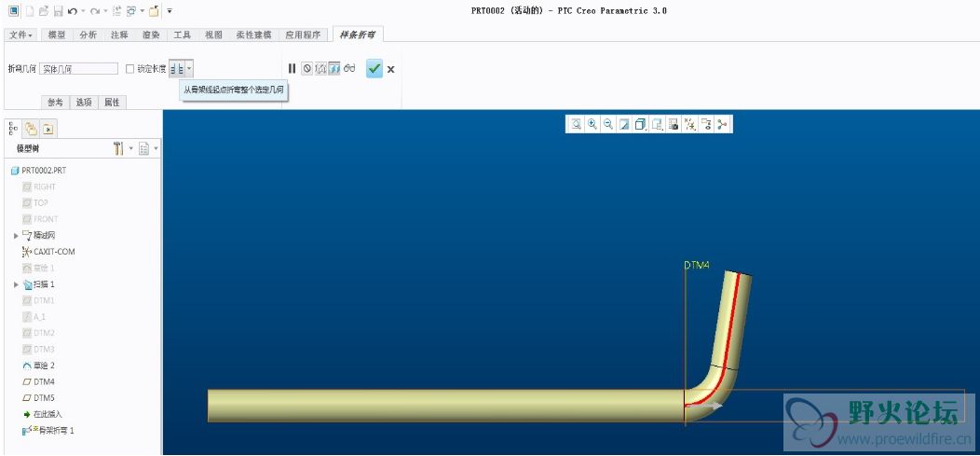Click the close window folder icon in quick access toolbar

click(x=154, y=10)
